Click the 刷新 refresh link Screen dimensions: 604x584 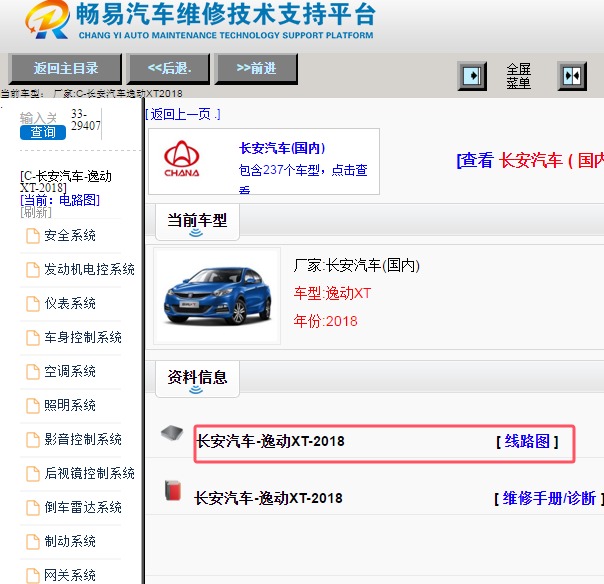[x=36, y=212]
